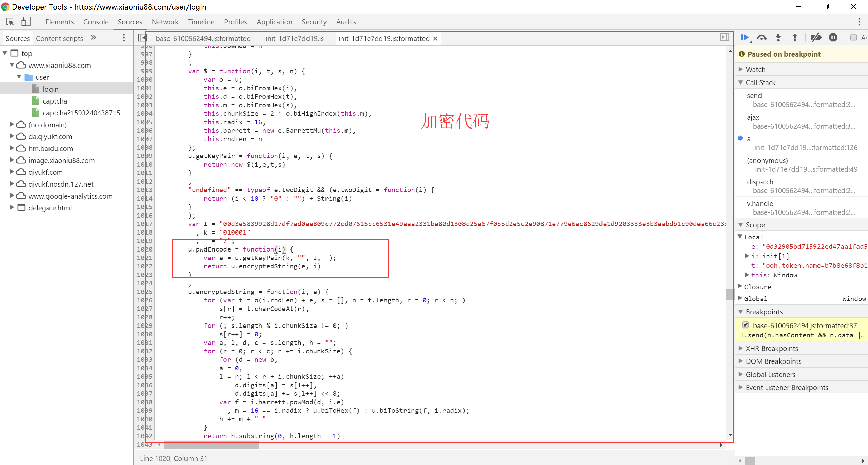Resume script execution with play button
The width and height of the screenshot is (868, 465).
745,38
